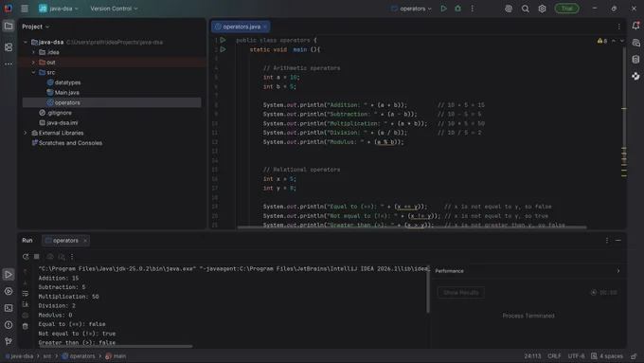Open Services tool window icon

[9, 291]
